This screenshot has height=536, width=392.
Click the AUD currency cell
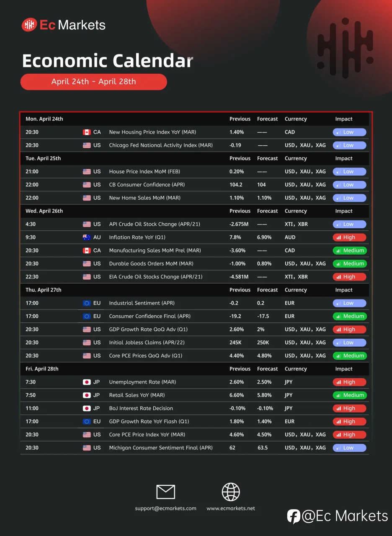(x=290, y=237)
